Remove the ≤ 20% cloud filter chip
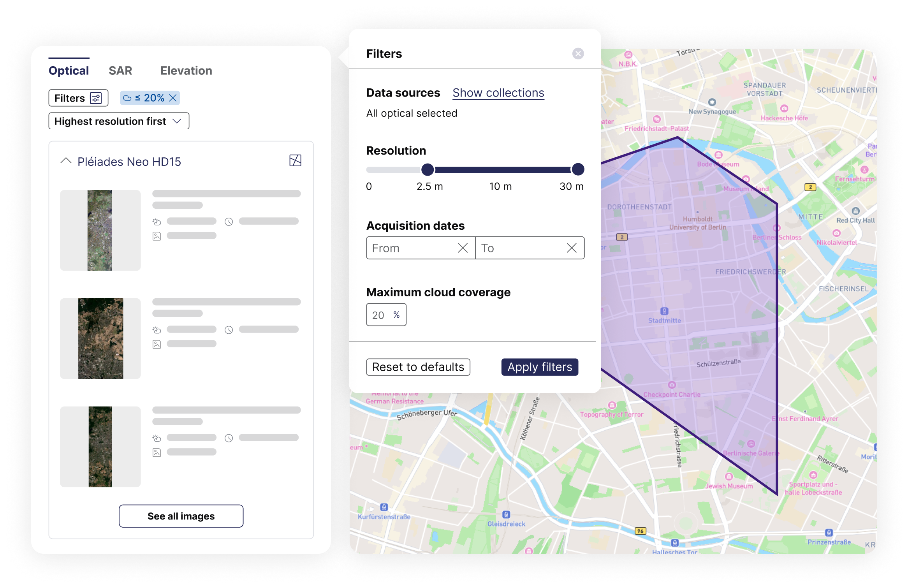 click(173, 98)
